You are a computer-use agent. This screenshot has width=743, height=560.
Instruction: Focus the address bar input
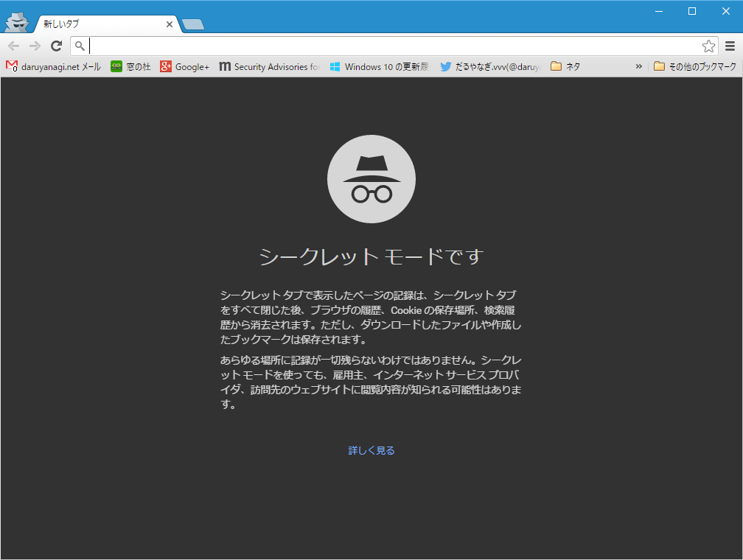(x=394, y=46)
